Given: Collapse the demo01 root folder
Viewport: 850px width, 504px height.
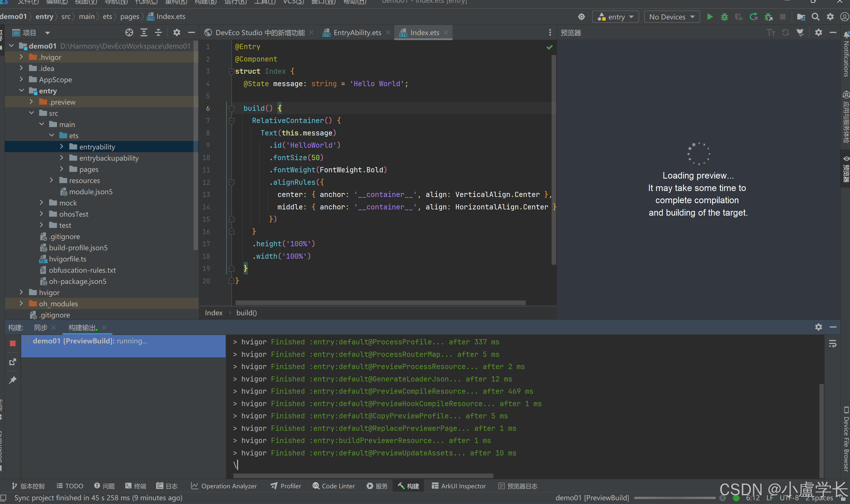Looking at the screenshot, I should click(11, 46).
